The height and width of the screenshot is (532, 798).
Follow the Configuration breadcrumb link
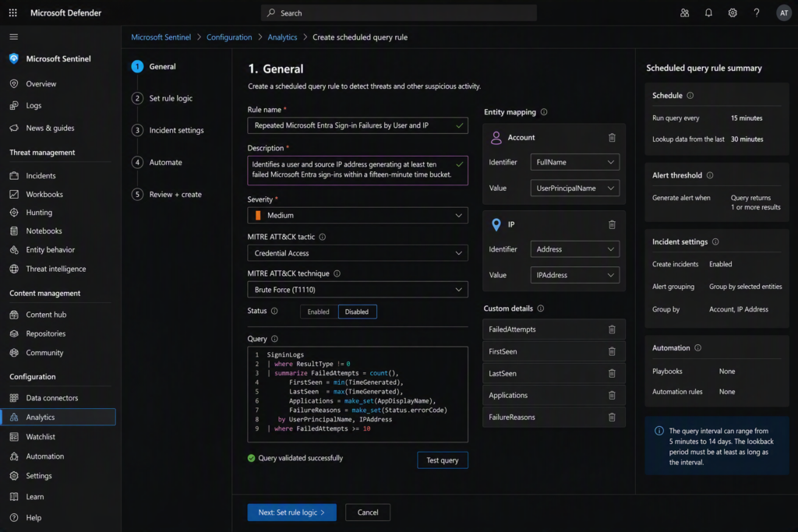click(x=229, y=37)
